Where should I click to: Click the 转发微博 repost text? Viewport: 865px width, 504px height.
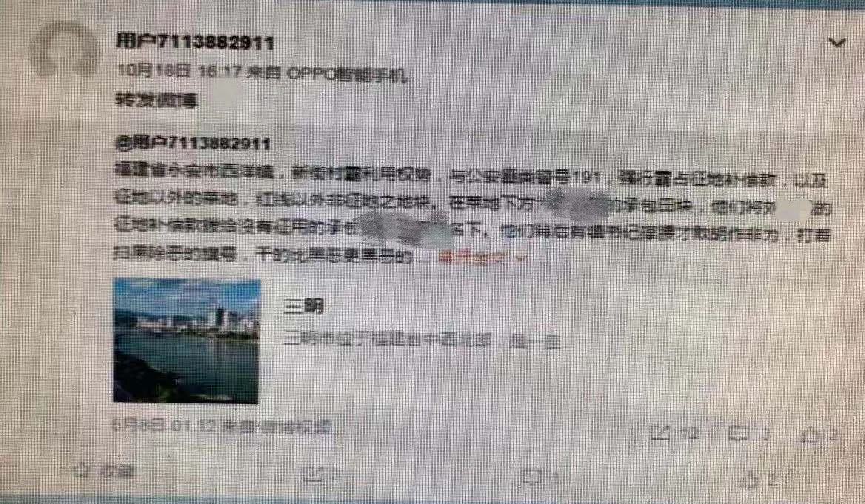tap(156, 99)
